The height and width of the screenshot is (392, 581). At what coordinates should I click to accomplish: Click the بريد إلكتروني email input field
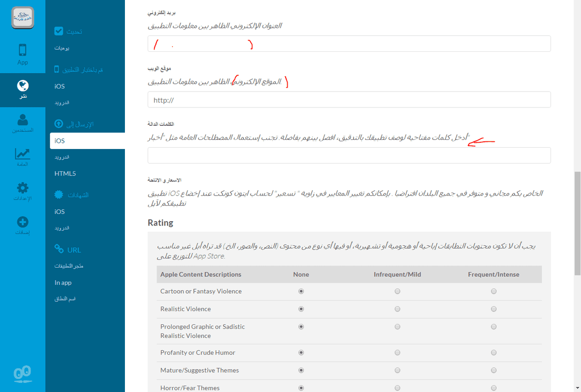point(349,44)
